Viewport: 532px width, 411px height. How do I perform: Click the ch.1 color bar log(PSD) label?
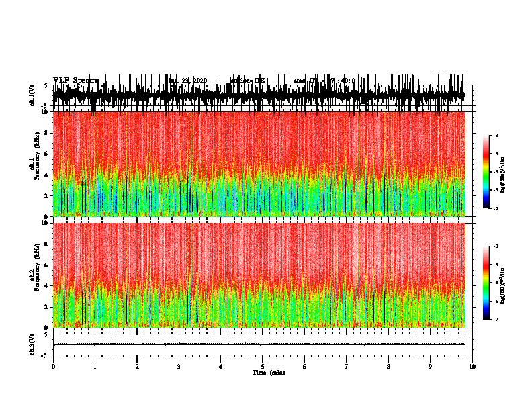pyautogui.click(x=502, y=175)
